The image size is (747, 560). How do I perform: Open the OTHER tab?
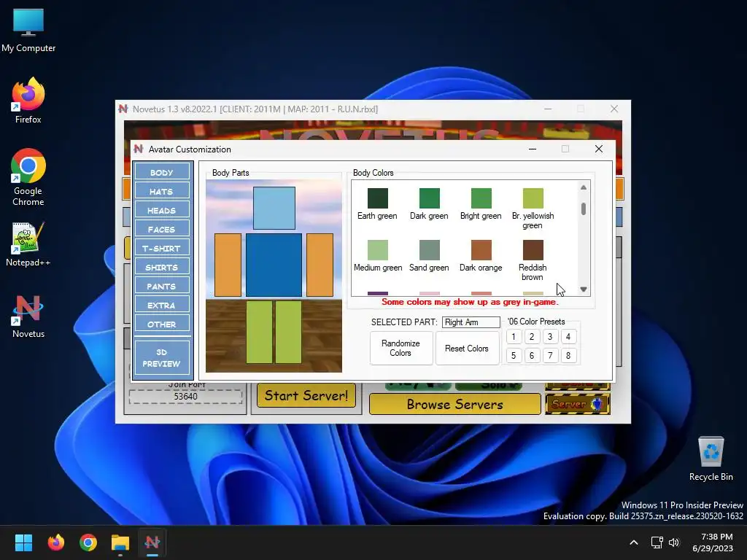[161, 324]
